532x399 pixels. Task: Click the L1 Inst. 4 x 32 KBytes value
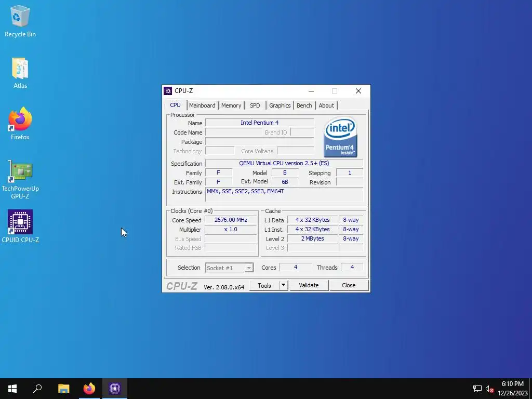pyautogui.click(x=312, y=229)
